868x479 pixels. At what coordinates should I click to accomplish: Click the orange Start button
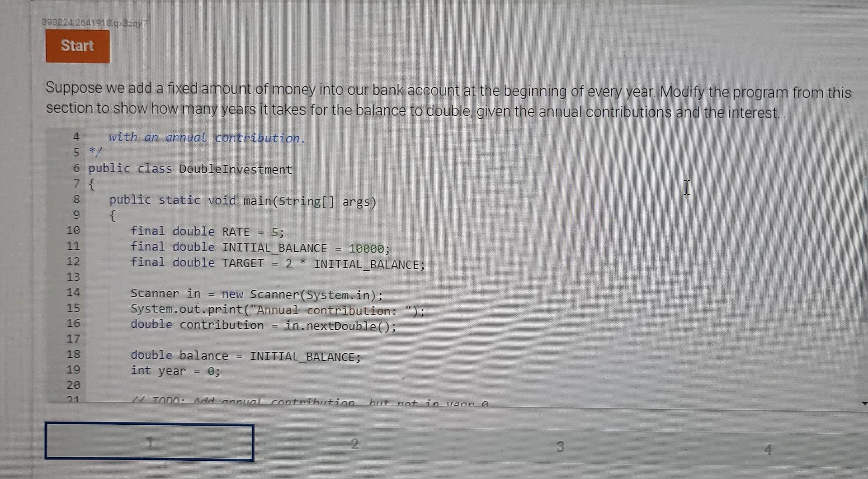coord(77,47)
